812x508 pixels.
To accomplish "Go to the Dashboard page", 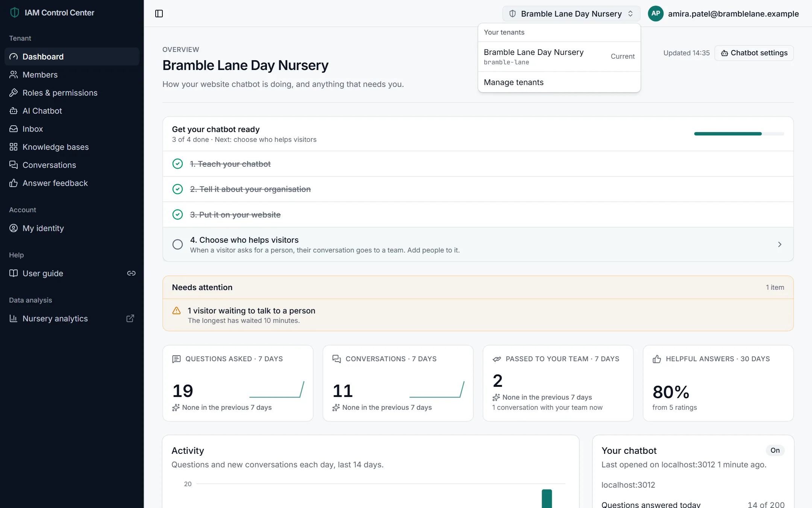I will coord(72,56).
